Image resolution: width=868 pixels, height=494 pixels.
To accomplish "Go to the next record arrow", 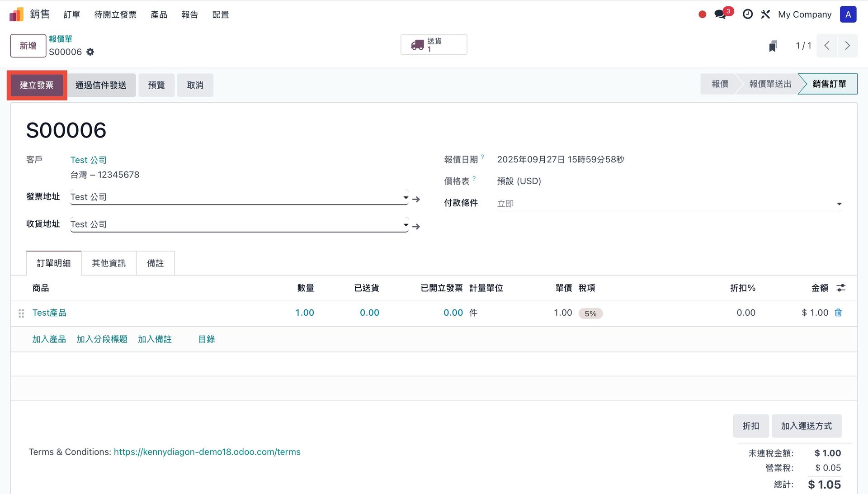I will [x=847, y=46].
